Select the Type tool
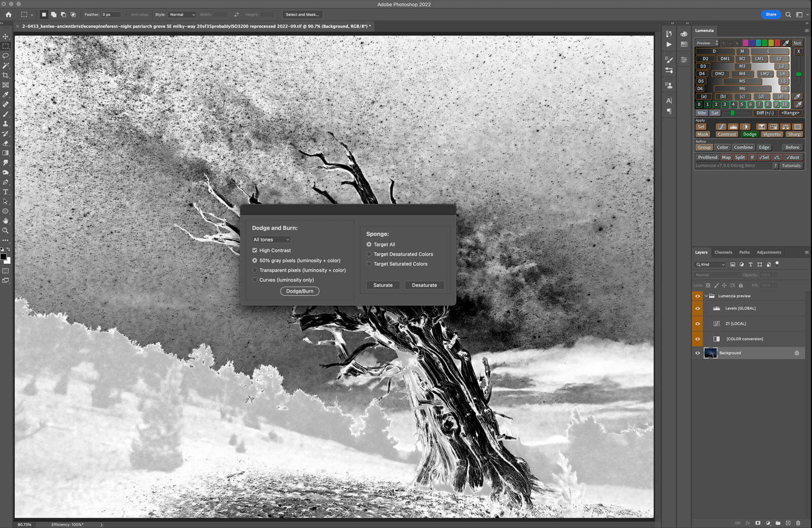 pyautogui.click(x=6, y=192)
